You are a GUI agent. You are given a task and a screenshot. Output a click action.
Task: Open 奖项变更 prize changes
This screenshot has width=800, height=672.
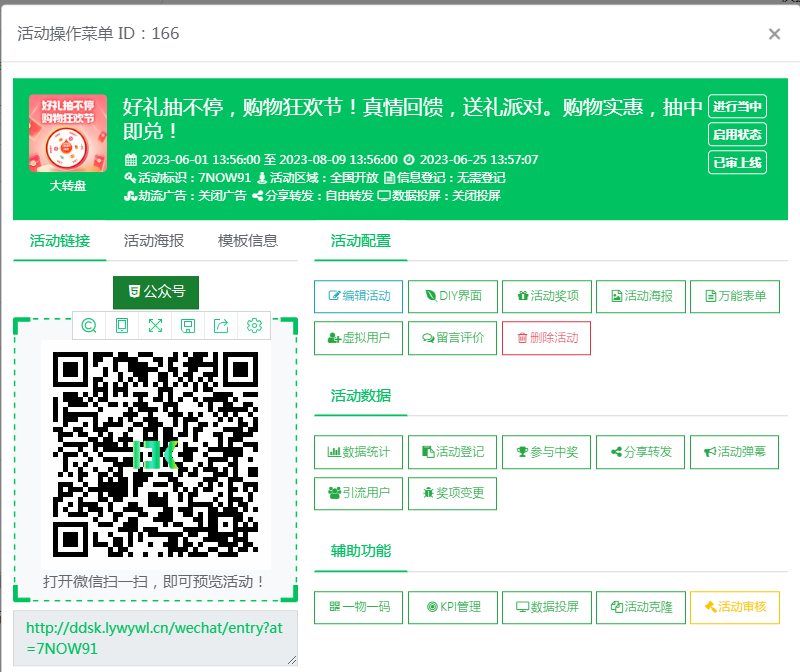coord(453,493)
